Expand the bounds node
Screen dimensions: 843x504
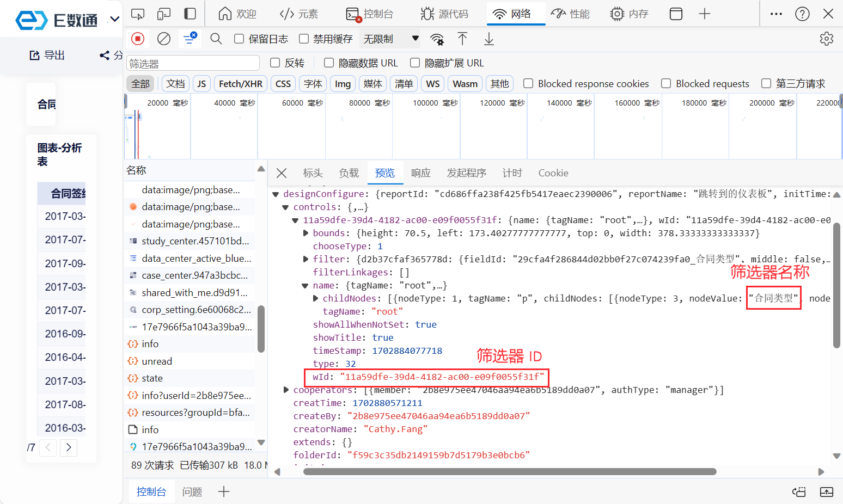(x=306, y=233)
